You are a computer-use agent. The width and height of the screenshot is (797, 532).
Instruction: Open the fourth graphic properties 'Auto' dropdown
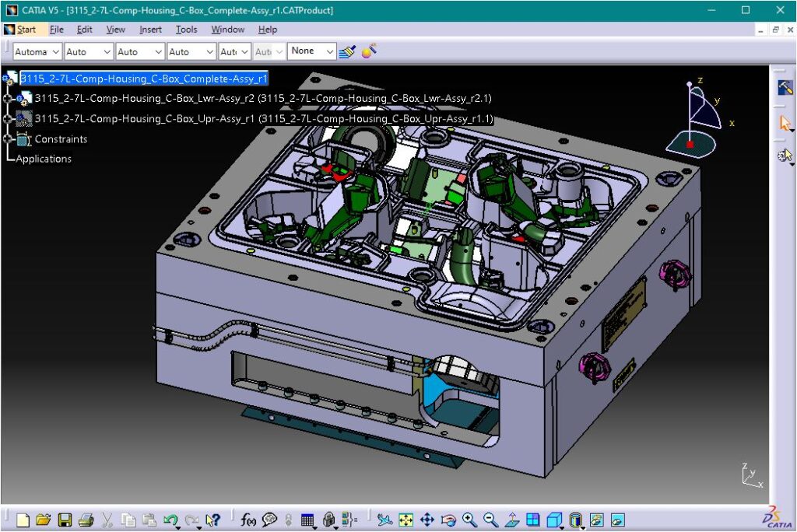(191, 51)
